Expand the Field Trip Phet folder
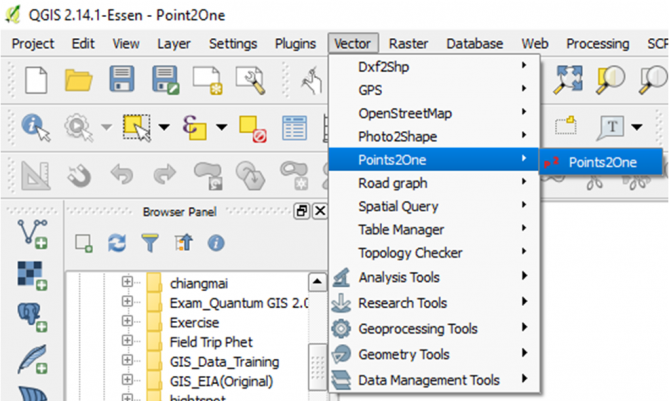 click(127, 340)
